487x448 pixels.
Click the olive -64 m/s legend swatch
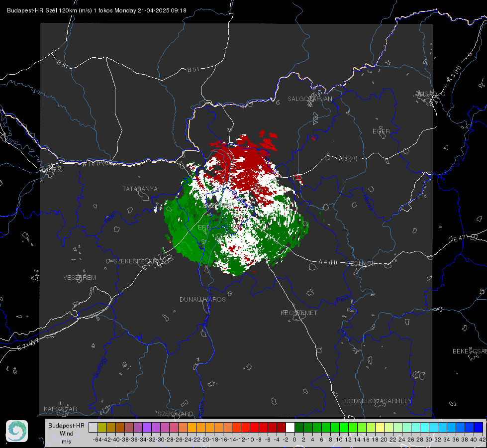coord(102,428)
